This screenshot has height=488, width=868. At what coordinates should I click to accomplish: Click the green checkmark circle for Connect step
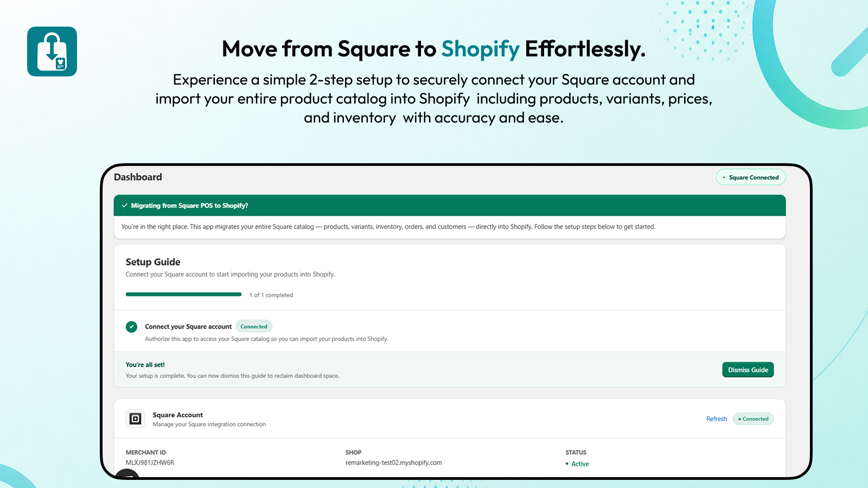pos(131,327)
